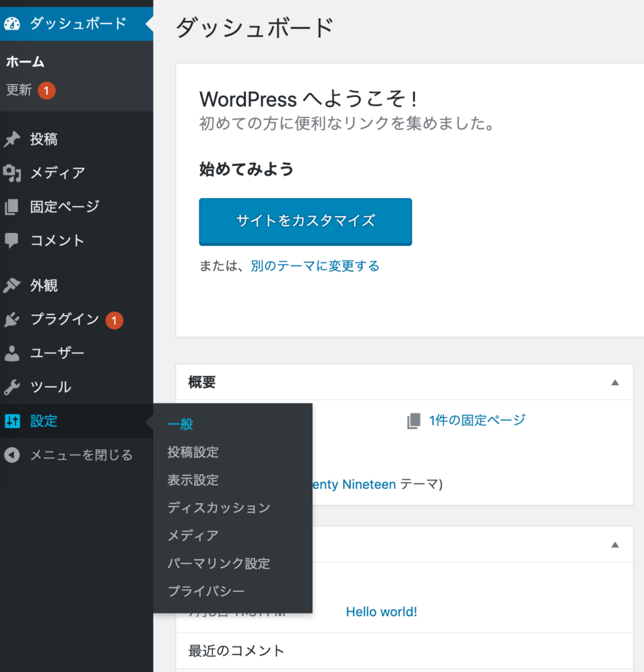Click the Dashboard gauge icon
The width and height of the screenshot is (644, 672).
(x=12, y=24)
